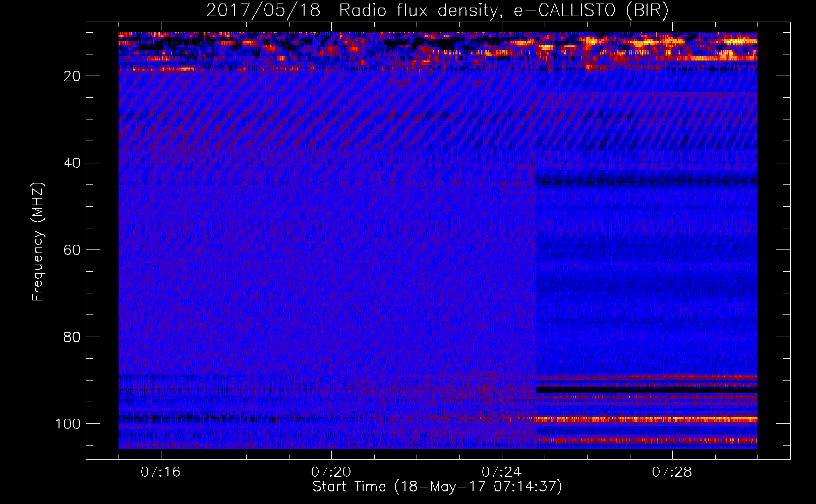Click the 07:24 time tick label
This screenshot has width=816, height=504.
(x=502, y=472)
